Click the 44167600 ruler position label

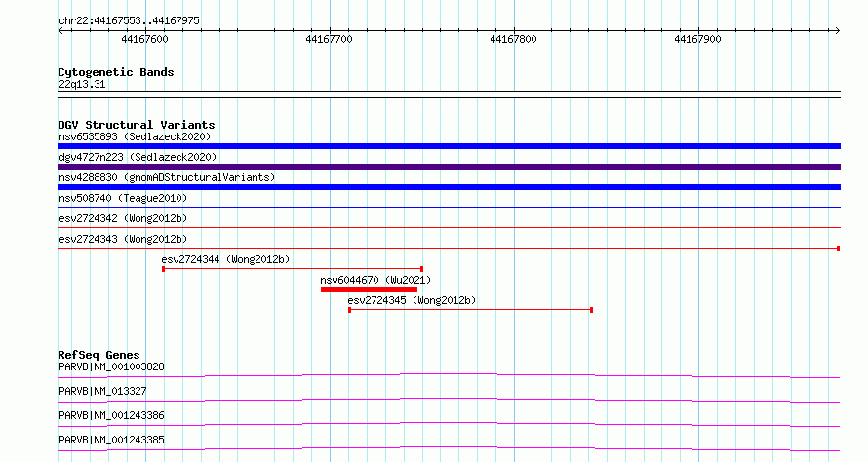click(x=144, y=39)
